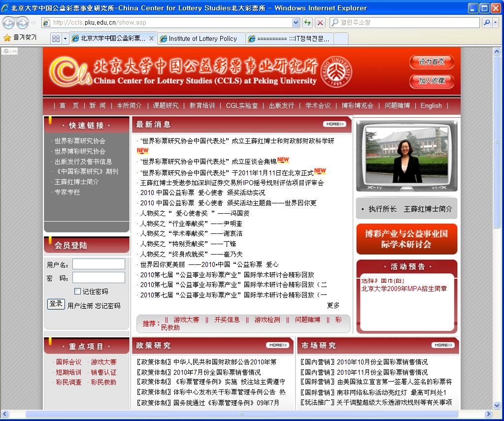
Task: Click 销售认证 under 重点项目
Action: click(103, 372)
